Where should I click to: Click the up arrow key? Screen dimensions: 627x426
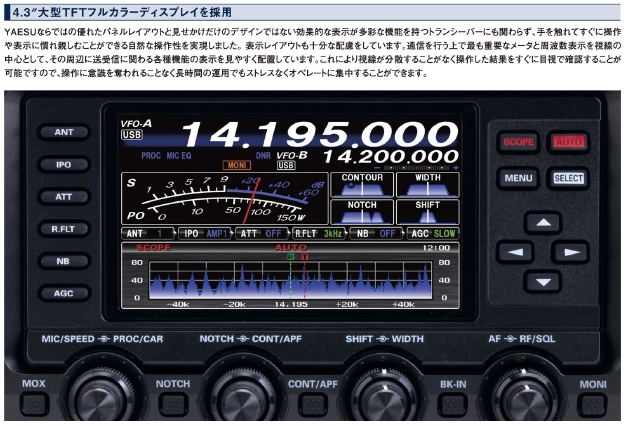click(x=543, y=222)
